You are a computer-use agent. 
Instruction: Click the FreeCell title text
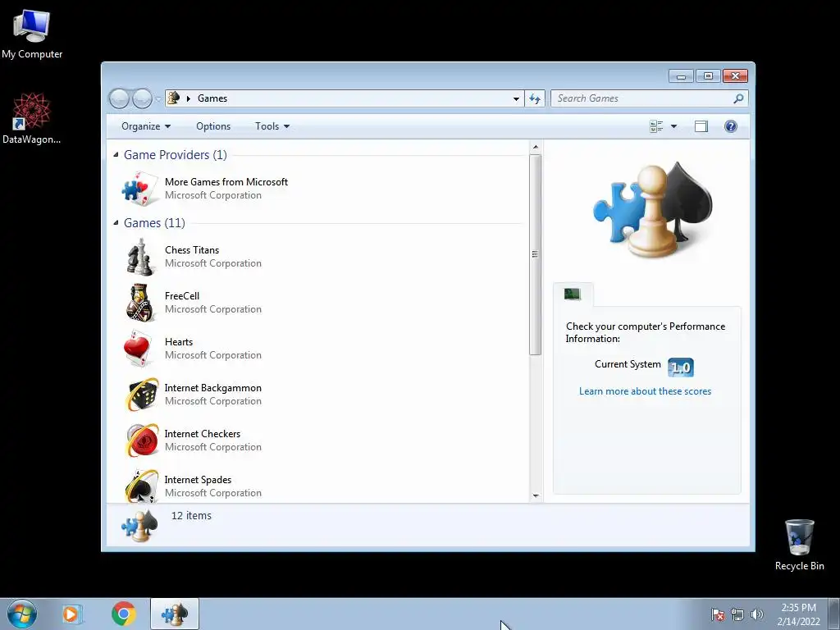click(x=182, y=296)
